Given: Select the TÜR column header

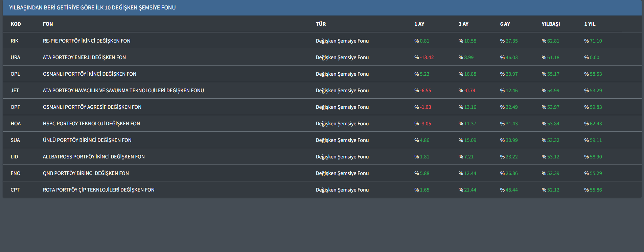Looking at the screenshot, I should coord(321,24).
